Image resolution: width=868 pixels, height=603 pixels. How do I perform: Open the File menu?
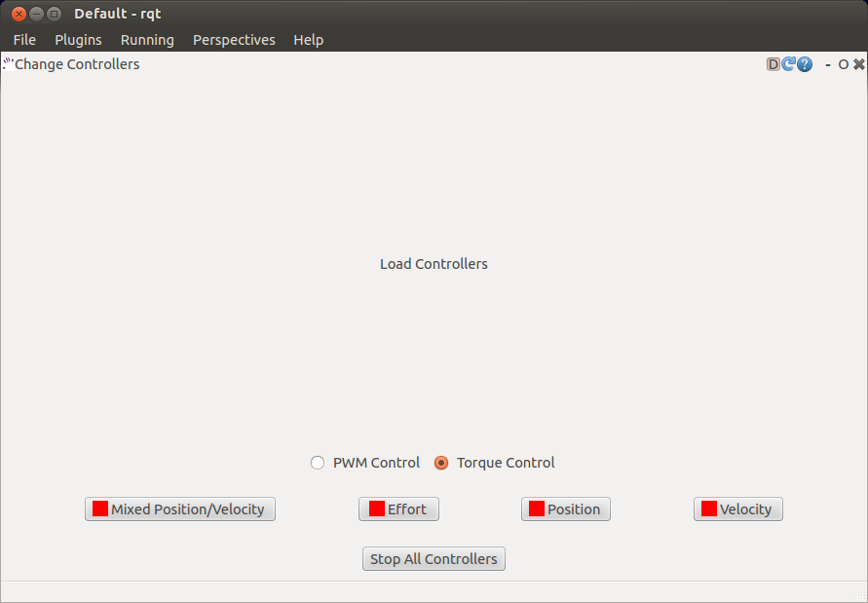(24, 40)
